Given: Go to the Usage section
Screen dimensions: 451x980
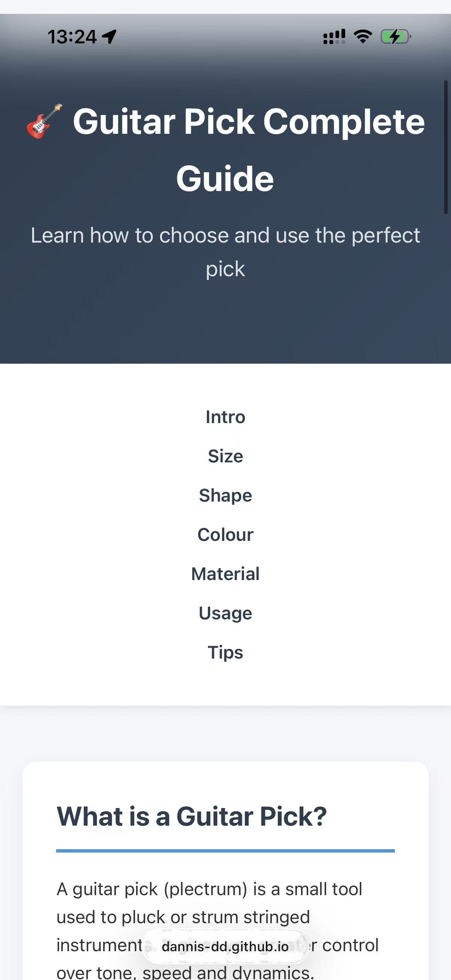Looking at the screenshot, I should click(x=225, y=613).
